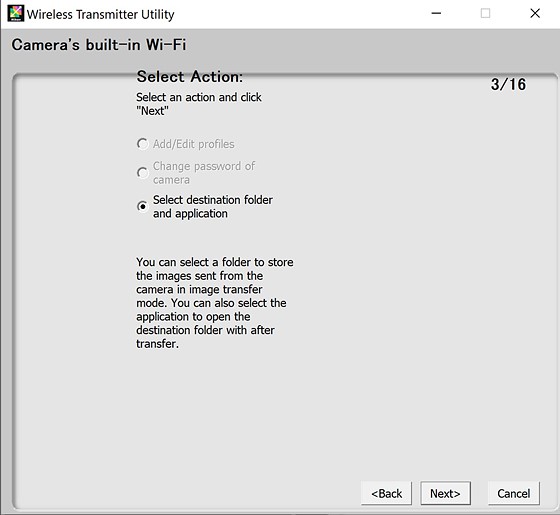Click the Wireless Transmitter Utility title text

(x=101, y=14)
